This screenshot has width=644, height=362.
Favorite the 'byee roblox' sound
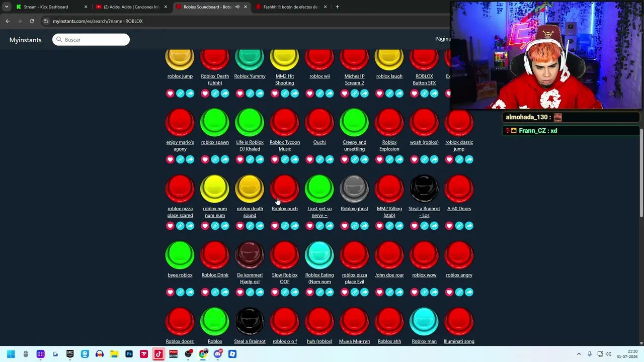click(170, 292)
